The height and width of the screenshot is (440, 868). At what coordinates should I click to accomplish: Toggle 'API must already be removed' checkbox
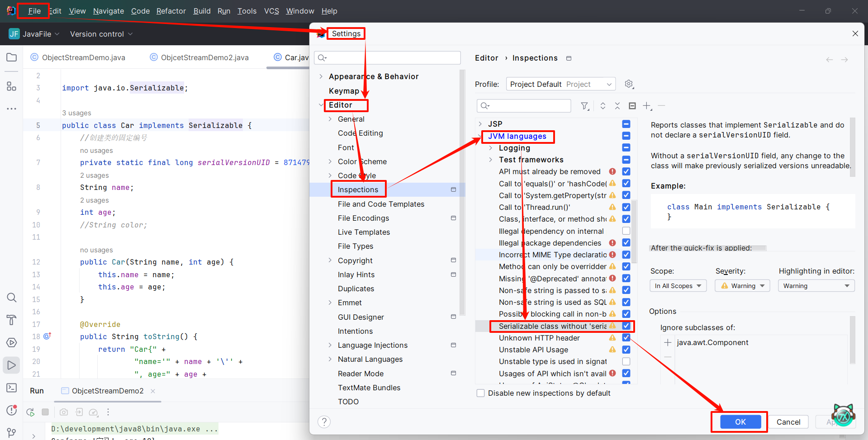626,171
